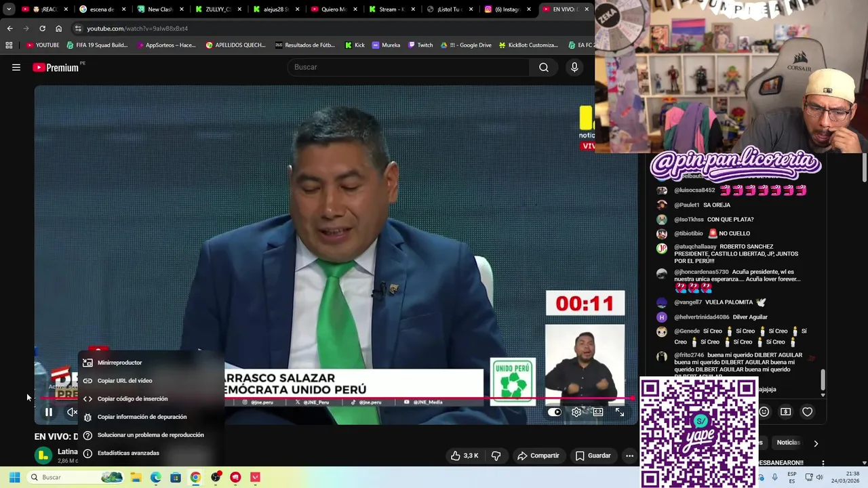
Task: Send a heart reaction in live chat
Action: point(807,411)
